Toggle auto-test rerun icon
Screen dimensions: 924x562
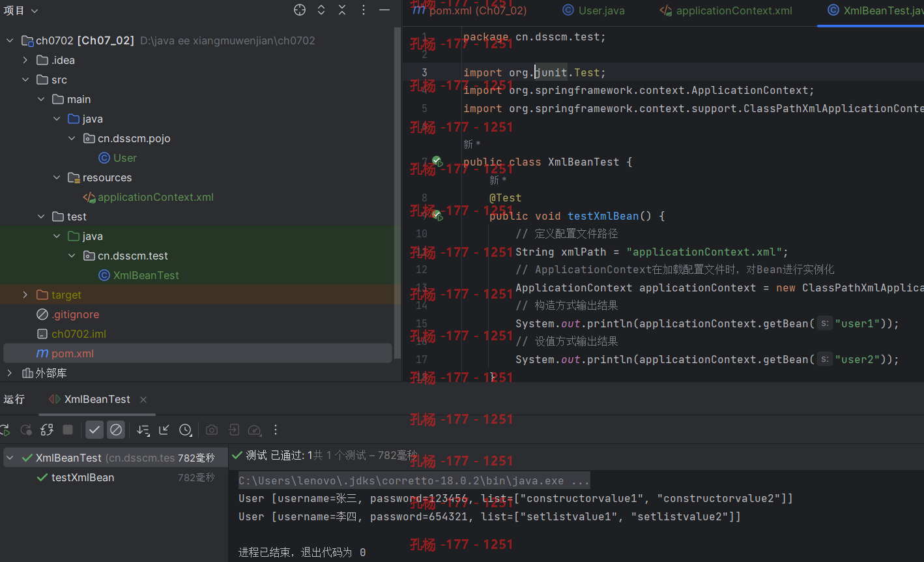point(47,430)
